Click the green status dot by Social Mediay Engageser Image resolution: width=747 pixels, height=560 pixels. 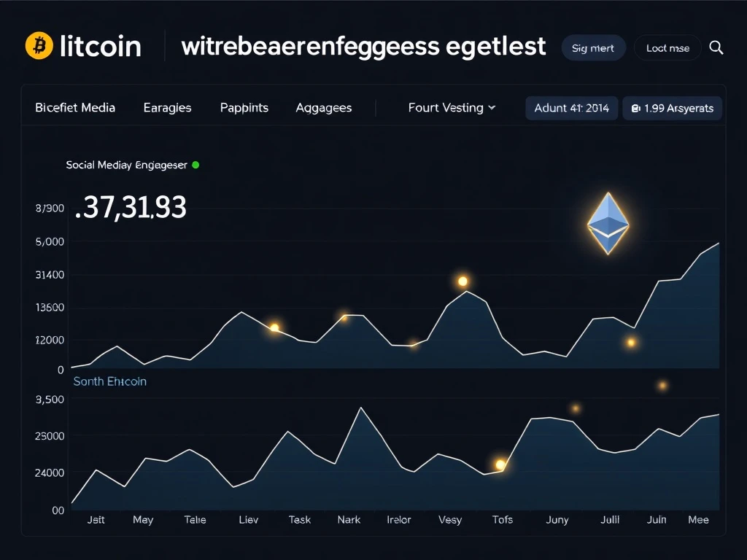pos(196,165)
